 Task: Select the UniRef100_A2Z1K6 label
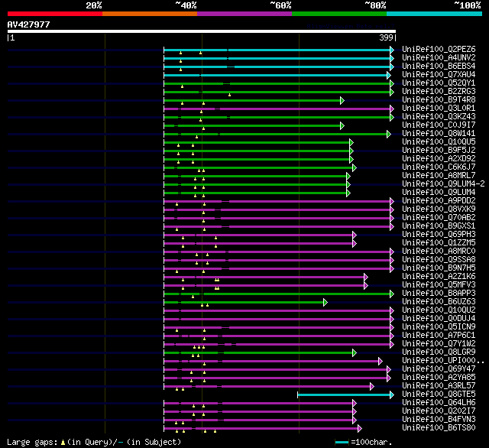coord(439,277)
